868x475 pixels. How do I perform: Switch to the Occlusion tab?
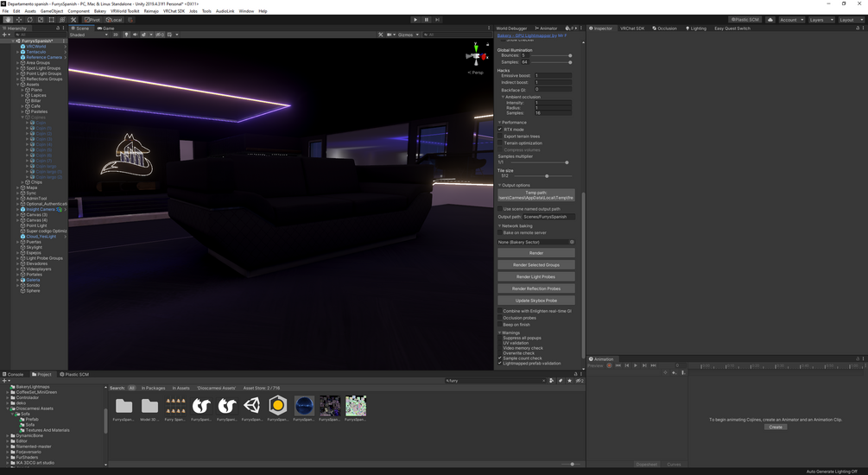coord(664,28)
